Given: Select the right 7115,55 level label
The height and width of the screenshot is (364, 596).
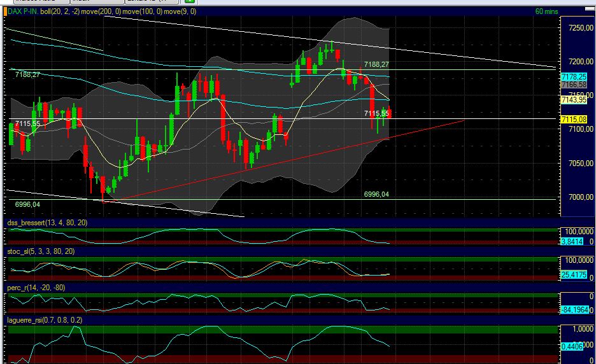Looking at the screenshot, I should (376, 113).
